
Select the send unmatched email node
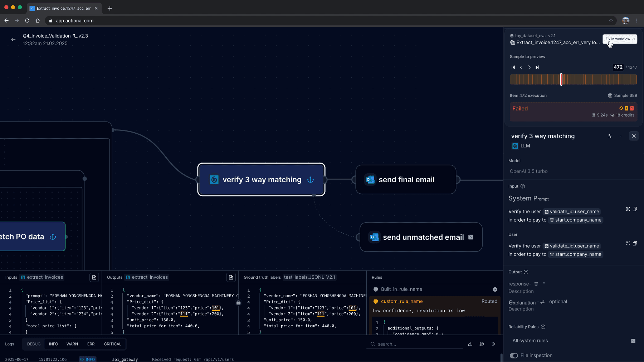pyautogui.click(x=421, y=237)
